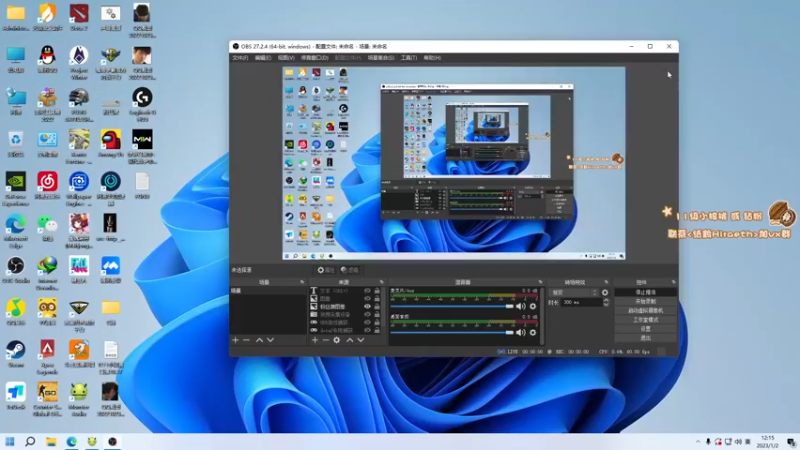Toggle visibility of the bottom-most source row

click(367, 330)
